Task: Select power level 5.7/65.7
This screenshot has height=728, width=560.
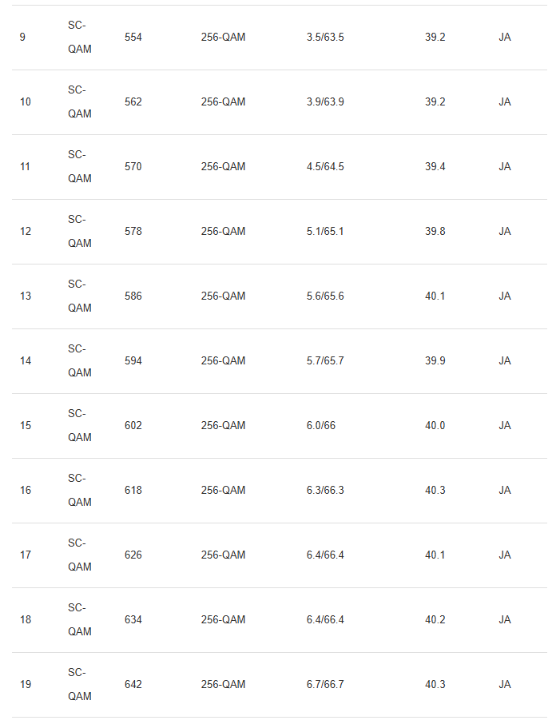Action: [x=325, y=361]
